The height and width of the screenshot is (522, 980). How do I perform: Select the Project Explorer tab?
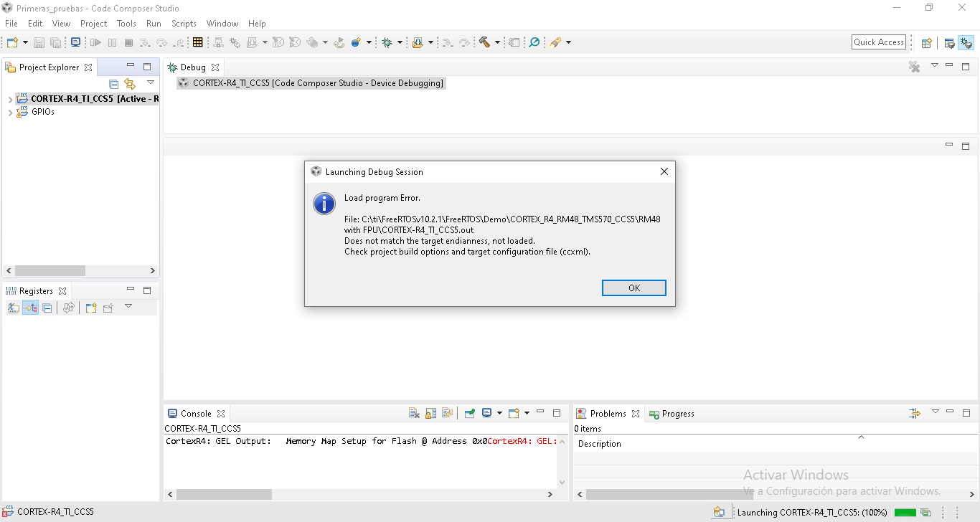tap(49, 67)
